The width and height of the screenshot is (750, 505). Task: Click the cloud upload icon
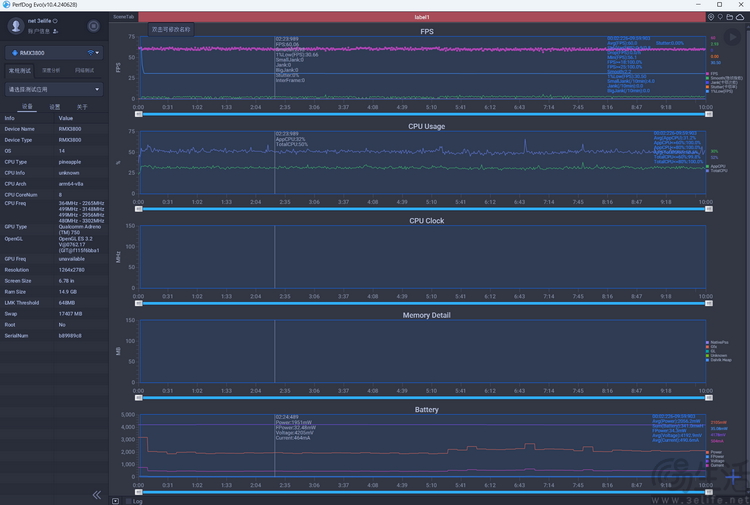(x=740, y=17)
